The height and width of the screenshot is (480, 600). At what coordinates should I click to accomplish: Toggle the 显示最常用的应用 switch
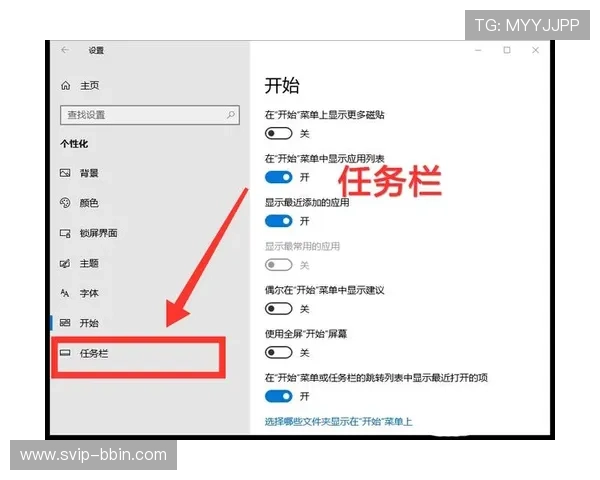[279, 265]
